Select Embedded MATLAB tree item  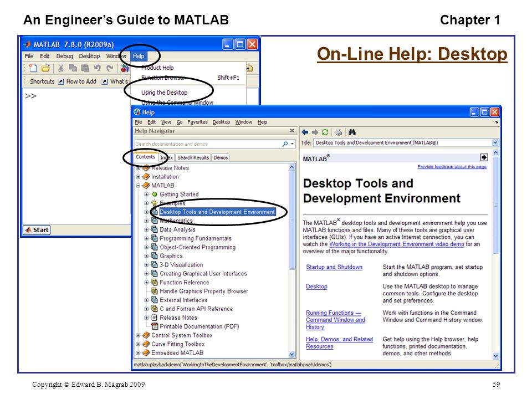pyautogui.click(x=177, y=353)
